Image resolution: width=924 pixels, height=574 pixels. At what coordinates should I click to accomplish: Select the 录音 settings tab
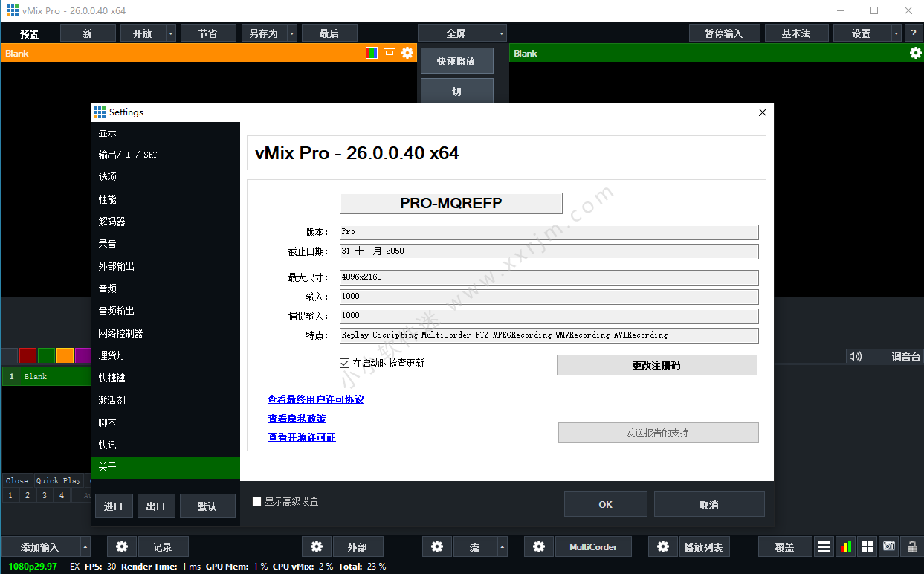click(166, 244)
